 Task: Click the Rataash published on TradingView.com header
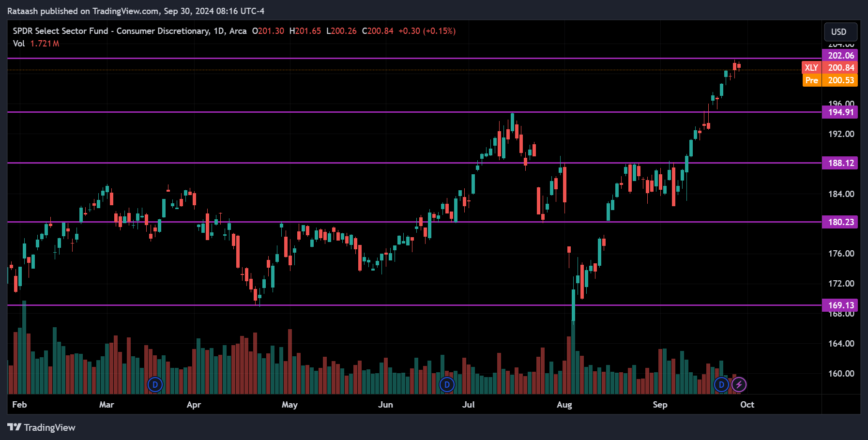click(x=136, y=11)
